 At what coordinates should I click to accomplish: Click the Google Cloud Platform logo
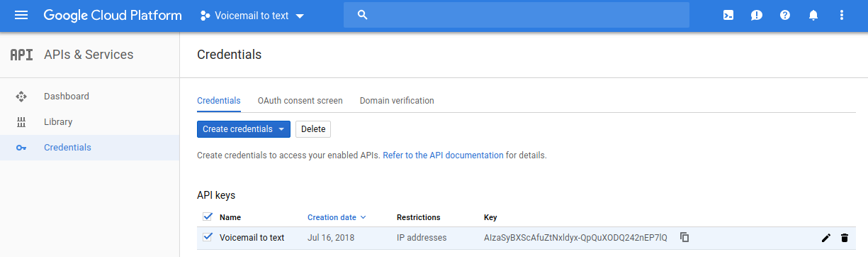113,16
